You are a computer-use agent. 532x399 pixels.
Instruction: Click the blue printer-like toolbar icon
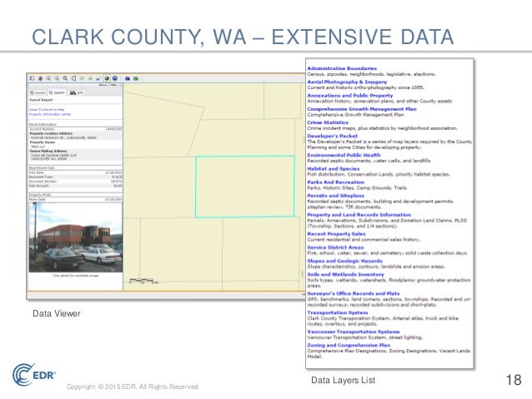[x=128, y=78]
